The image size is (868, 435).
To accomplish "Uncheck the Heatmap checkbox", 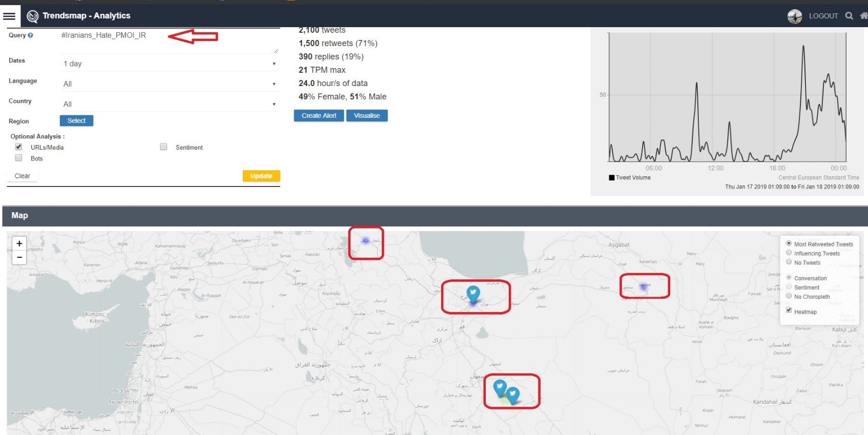I will [789, 310].
